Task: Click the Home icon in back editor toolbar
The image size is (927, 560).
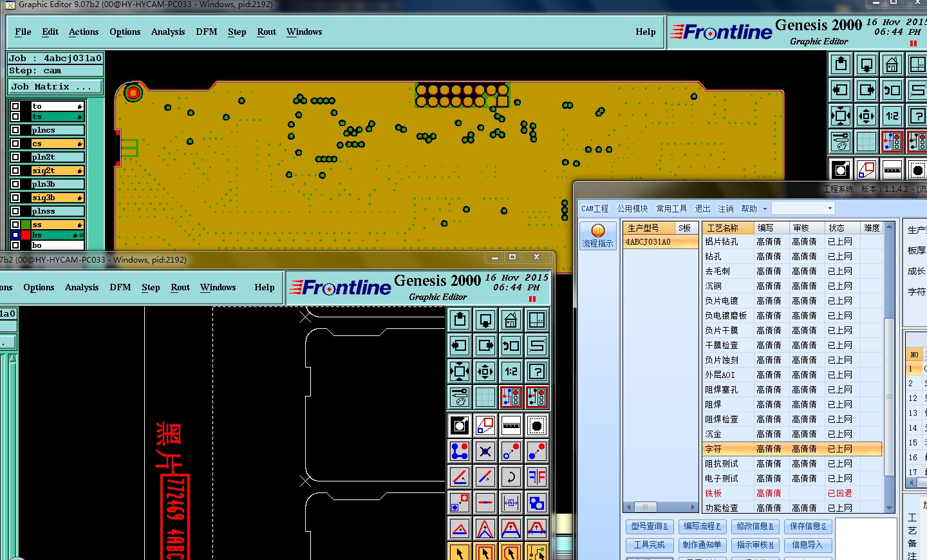Action: click(x=892, y=64)
